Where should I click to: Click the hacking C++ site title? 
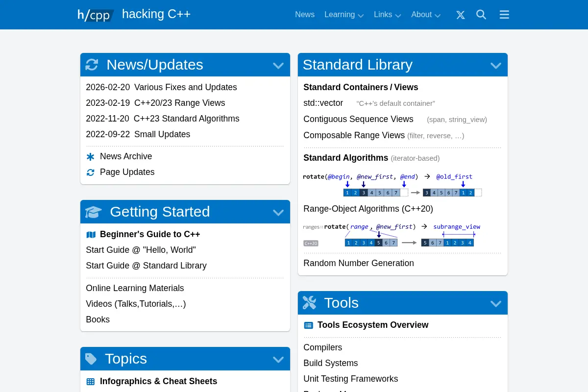pos(156,14)
